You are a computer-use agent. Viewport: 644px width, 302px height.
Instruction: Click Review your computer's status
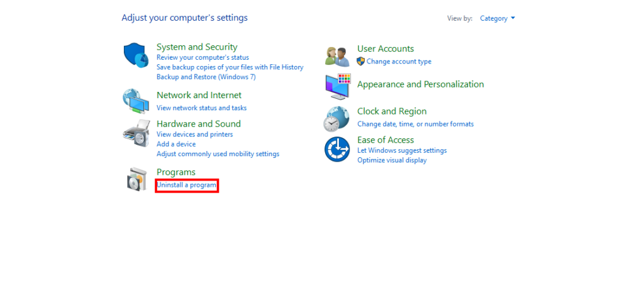203,57
